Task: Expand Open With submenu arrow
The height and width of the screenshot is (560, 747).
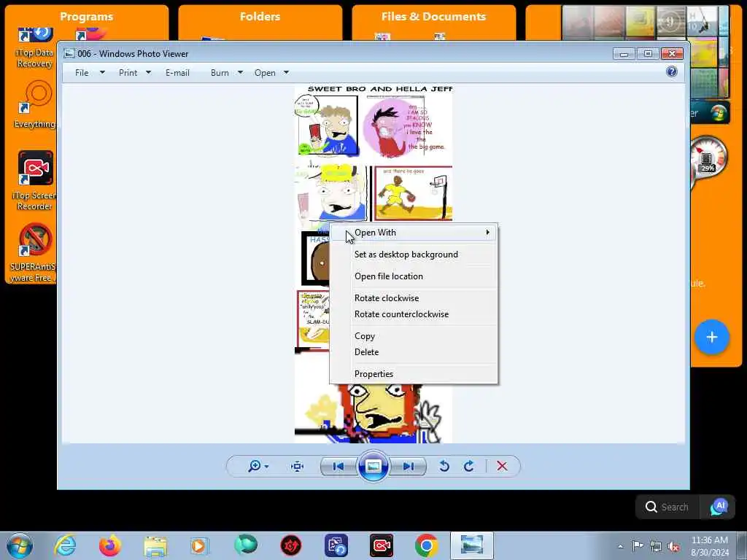Action: (487, 233)
